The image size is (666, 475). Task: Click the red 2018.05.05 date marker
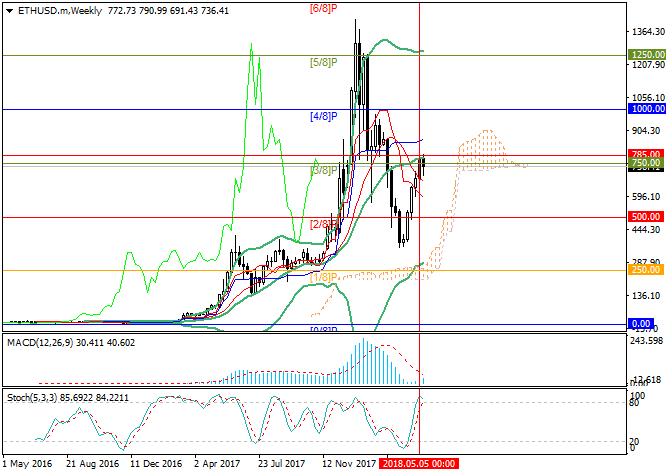point(420,465)
